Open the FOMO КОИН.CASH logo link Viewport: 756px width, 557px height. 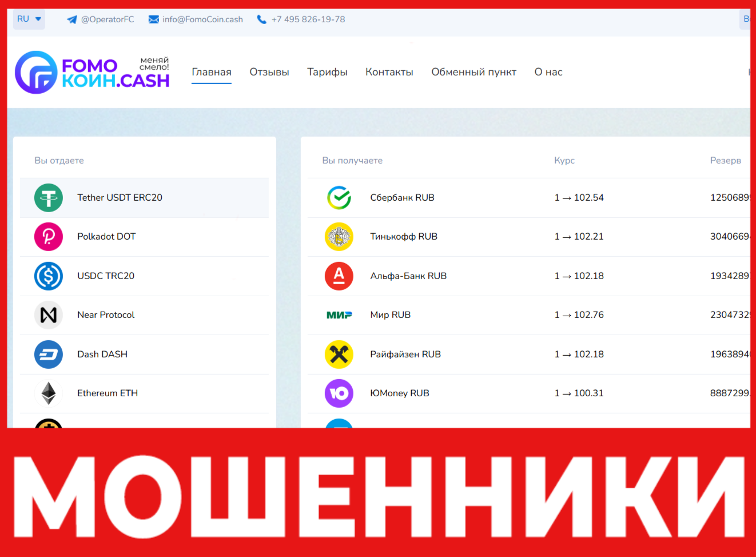91,72
